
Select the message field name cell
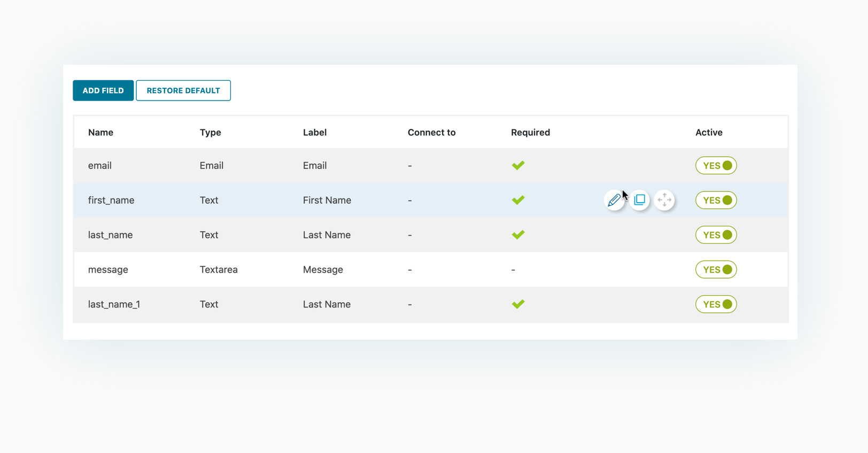108,270
